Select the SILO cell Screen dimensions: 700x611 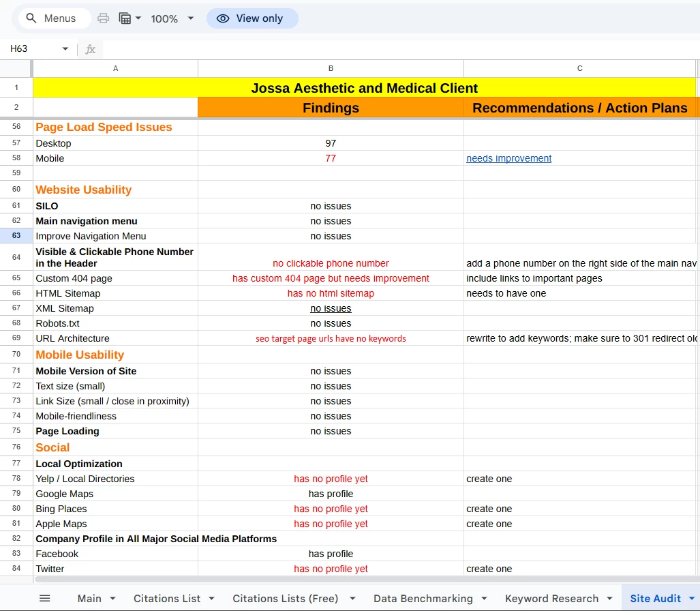point(116,206)
